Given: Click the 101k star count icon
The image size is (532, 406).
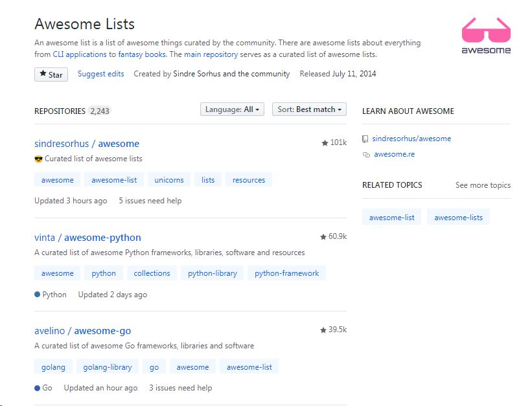Looking at the screenshot, I should pyautogui.click(x=325, y=143).
